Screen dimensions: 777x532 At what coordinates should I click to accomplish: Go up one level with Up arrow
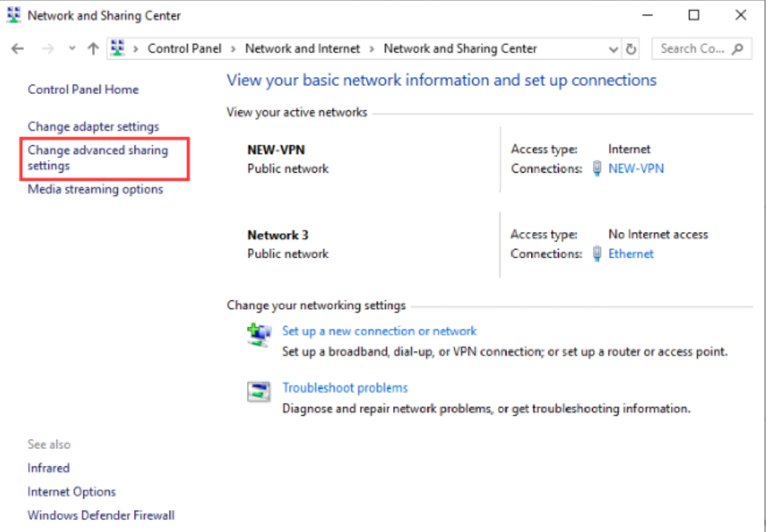point(93,49)
